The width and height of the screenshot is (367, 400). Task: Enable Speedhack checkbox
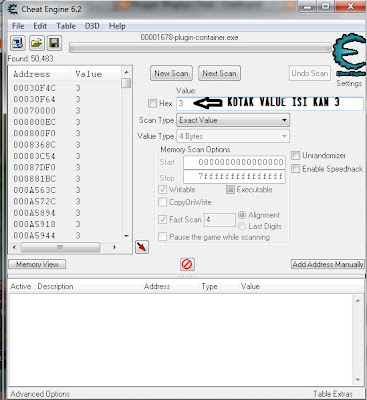click(296, 169)
